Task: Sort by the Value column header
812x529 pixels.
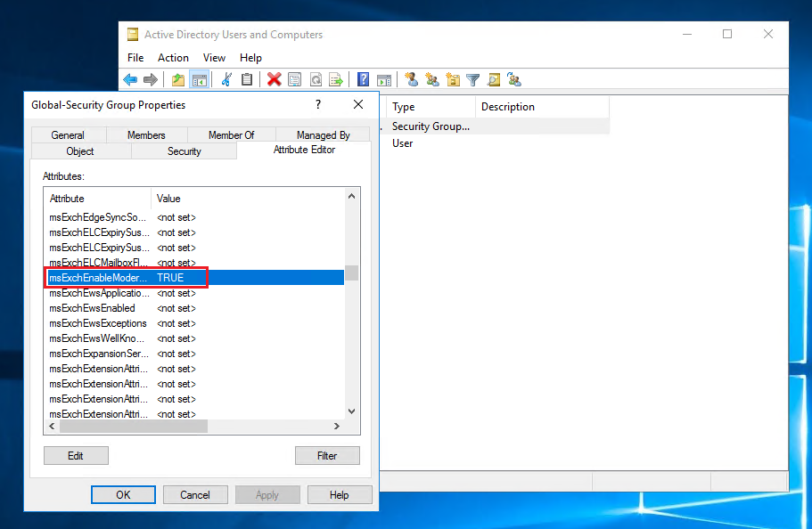Action: pos(248,199)
